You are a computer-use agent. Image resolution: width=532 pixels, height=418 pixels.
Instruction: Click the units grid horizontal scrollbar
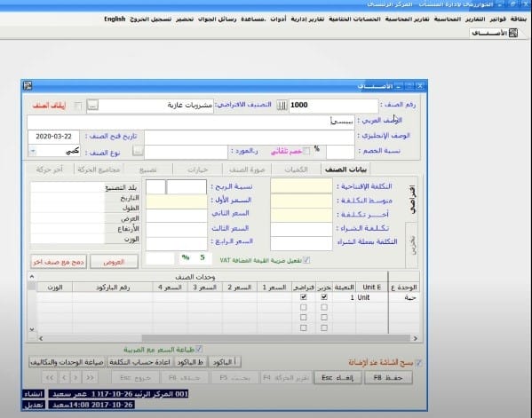[275, 338]
